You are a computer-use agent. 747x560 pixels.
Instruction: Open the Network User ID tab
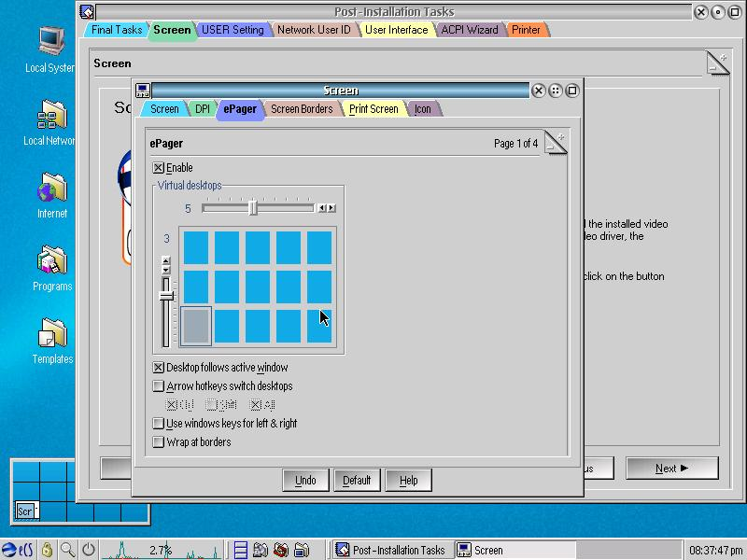(314, 30)
